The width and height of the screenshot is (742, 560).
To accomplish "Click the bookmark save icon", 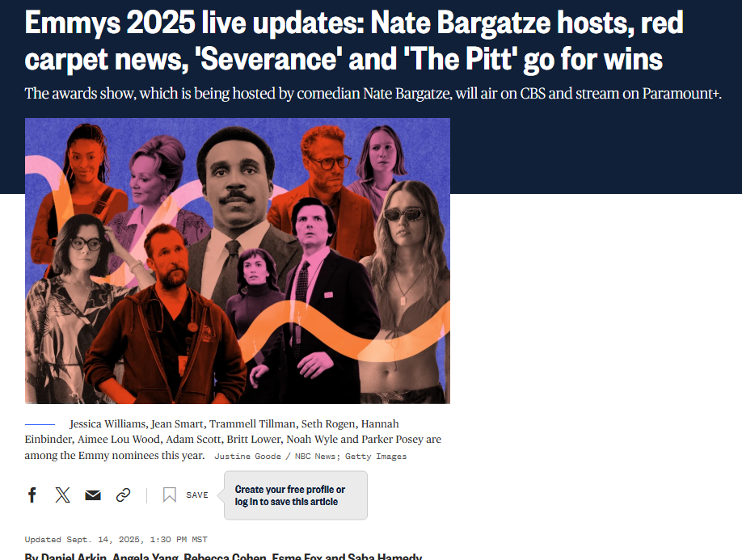I will [170, 495].
